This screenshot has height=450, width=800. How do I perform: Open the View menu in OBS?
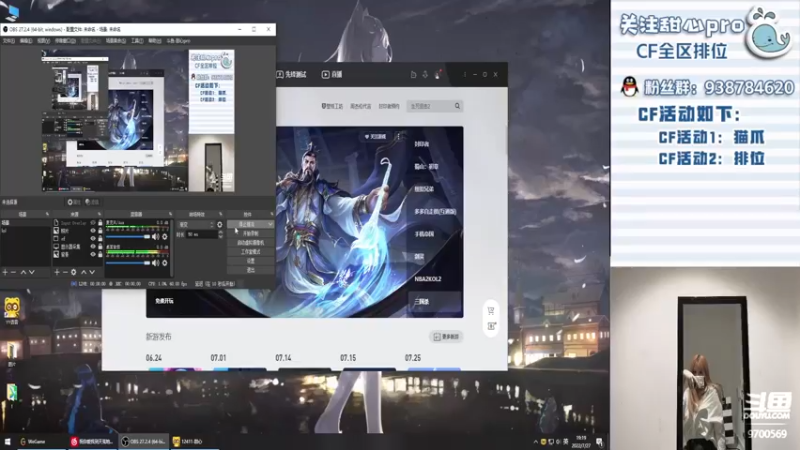click(x=43, y=41)
